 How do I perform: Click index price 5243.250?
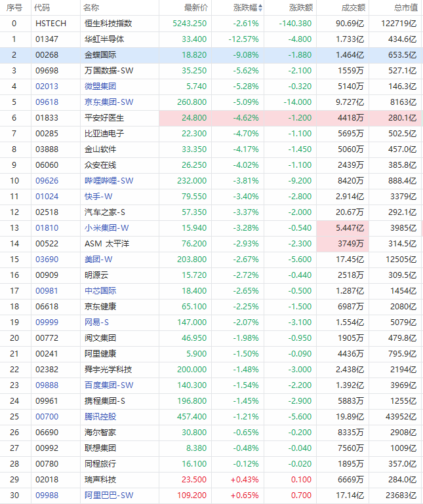(x=190, y=24)
